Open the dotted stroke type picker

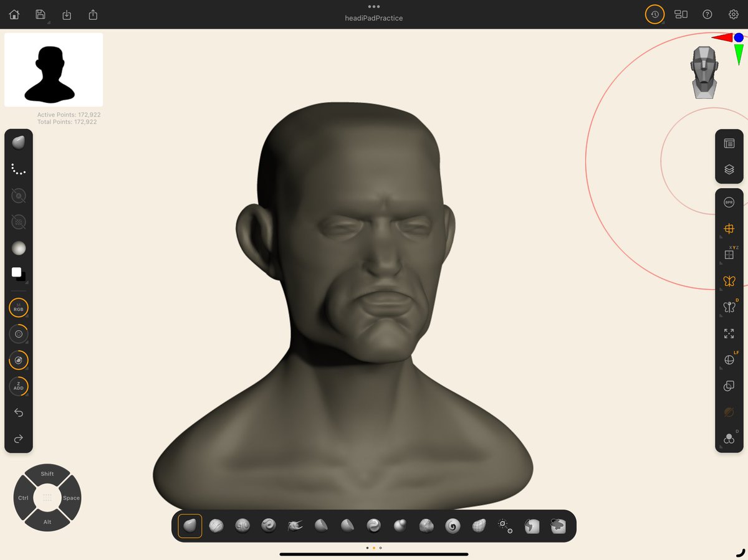(19, 169)
